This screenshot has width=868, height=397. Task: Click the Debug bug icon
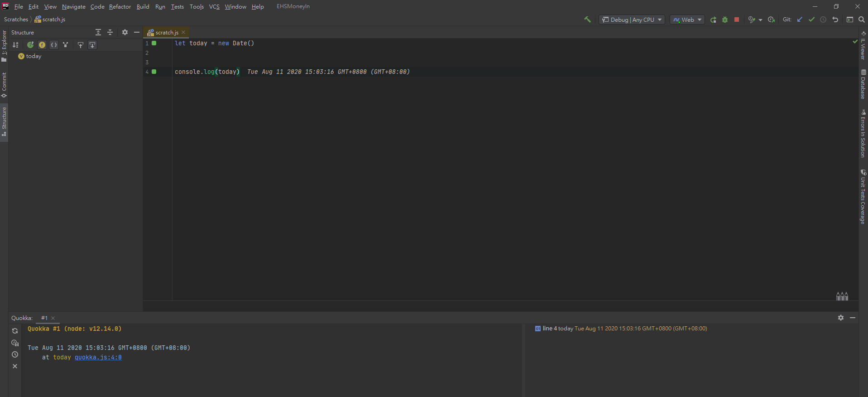coord(725,19)
